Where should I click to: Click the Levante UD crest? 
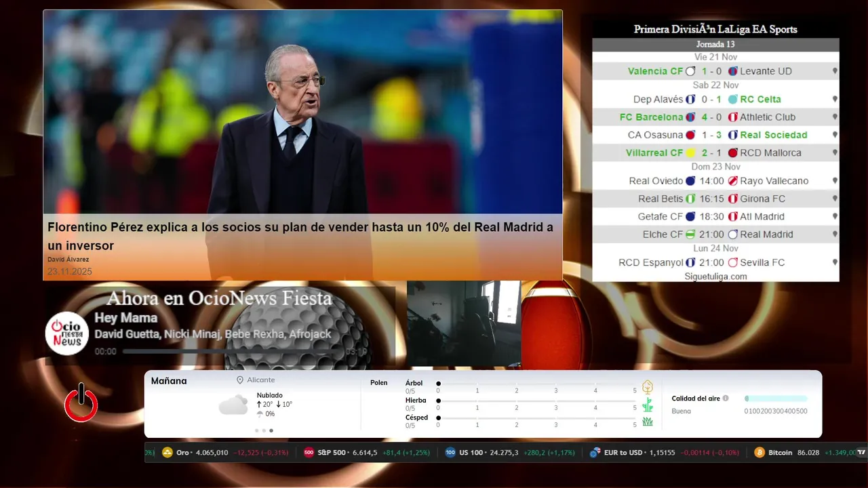(733, 71)
